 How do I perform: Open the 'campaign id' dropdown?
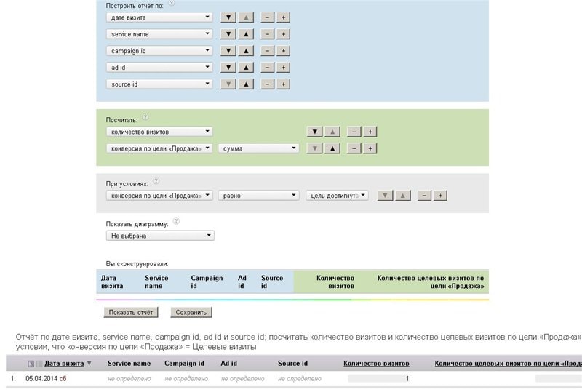159,50
